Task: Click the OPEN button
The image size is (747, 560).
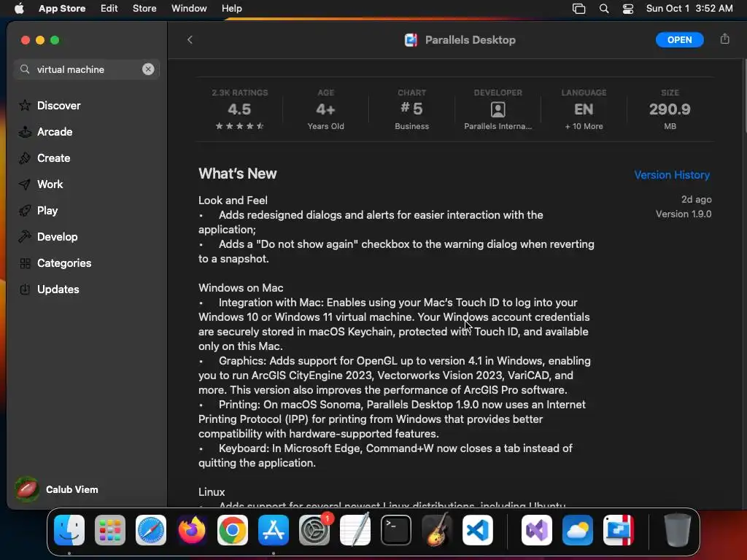Action: point(679,40)
